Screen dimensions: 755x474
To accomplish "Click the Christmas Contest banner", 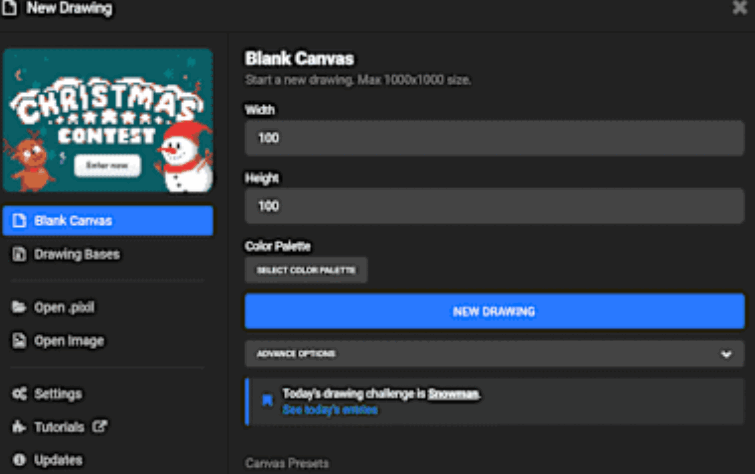I will coord(108,120).
